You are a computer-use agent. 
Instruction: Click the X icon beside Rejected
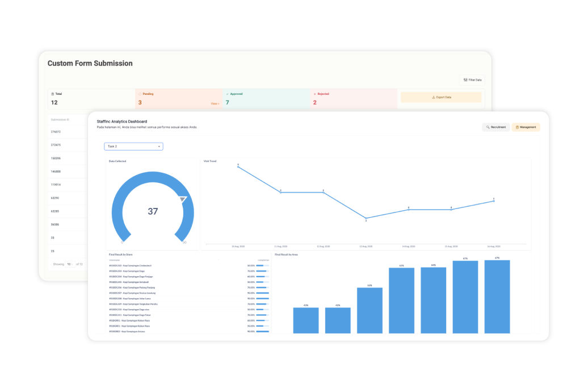(314, 94)
